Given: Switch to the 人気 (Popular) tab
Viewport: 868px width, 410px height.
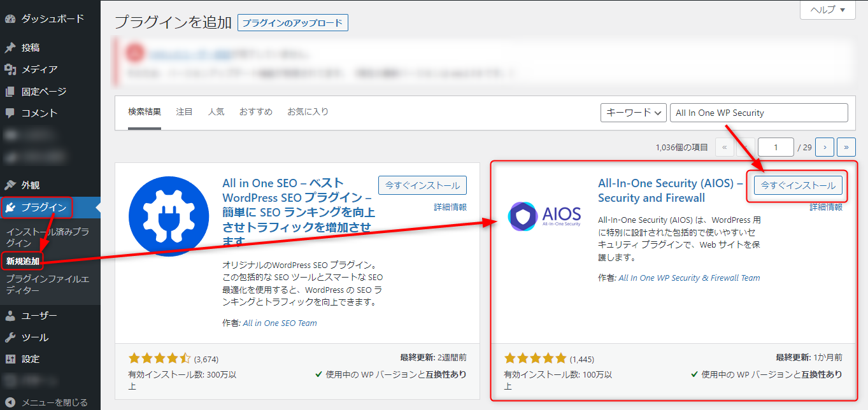Looking at the screenshot, I should 216,111.
